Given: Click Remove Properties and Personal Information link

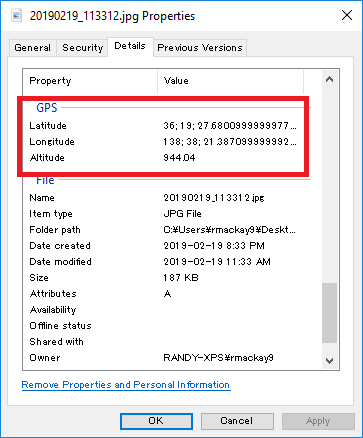Looking at the screenshot, I should pyautogui.click(x=126, y=385).
